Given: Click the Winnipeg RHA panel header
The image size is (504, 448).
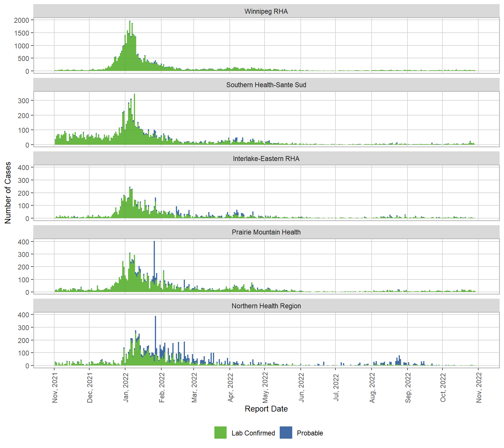Looking at the screenshot, I should coord(266,11).
